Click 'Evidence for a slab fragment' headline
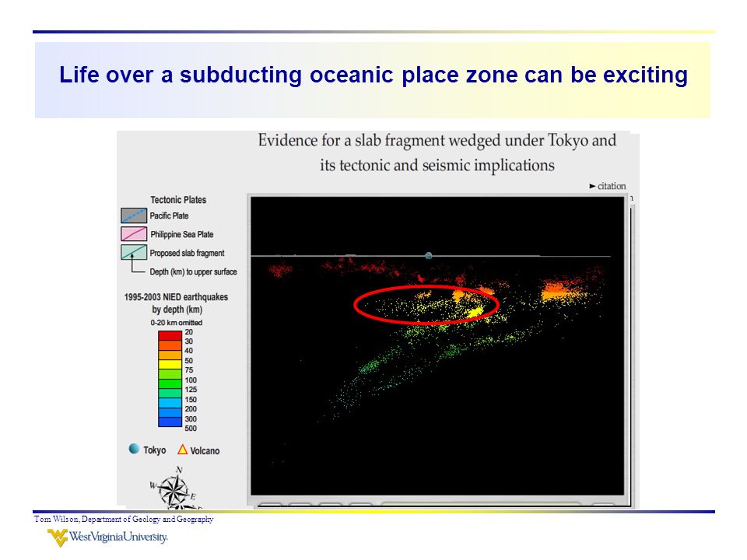The height and width of the screenshot is (560, 747). coord(437,152)
